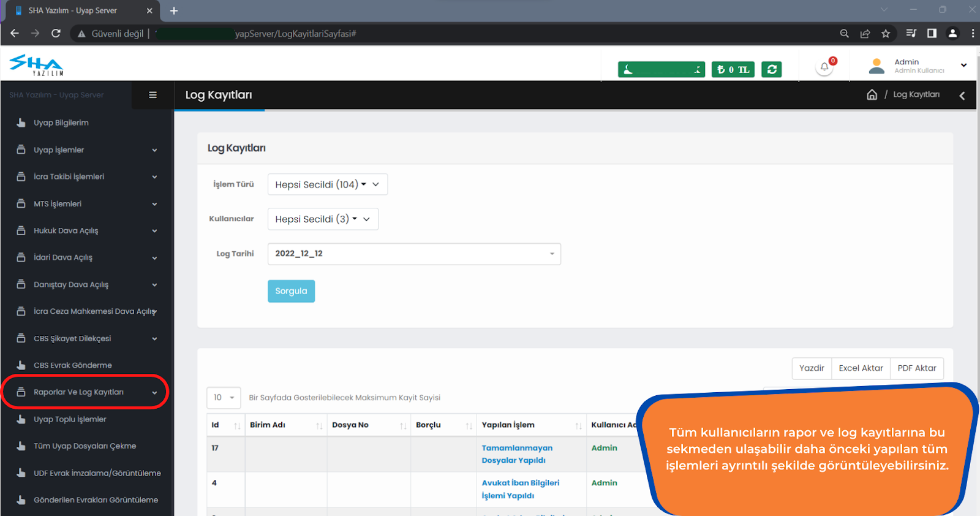Click the Sorgula button

click(x=291, y=291)
